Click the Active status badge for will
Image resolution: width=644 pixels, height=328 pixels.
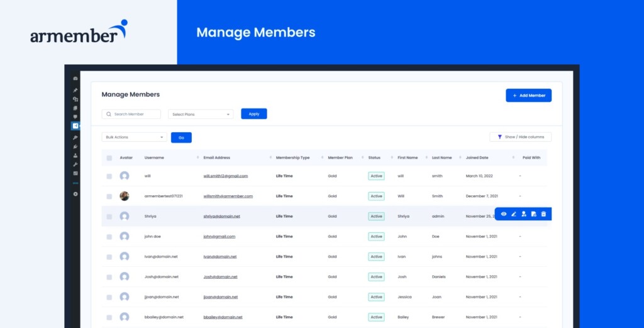(x=376, y=176)
